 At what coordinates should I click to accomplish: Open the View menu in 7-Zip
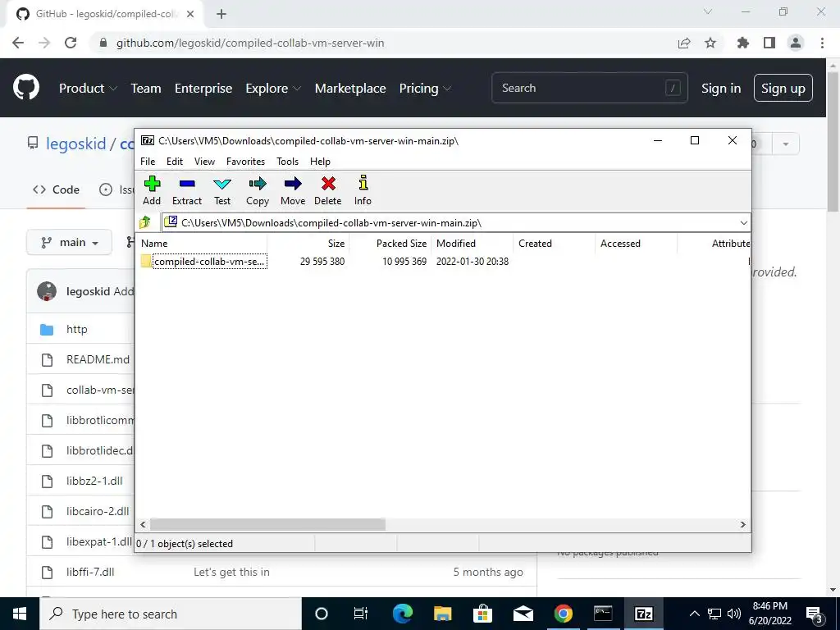pos(204,162)
